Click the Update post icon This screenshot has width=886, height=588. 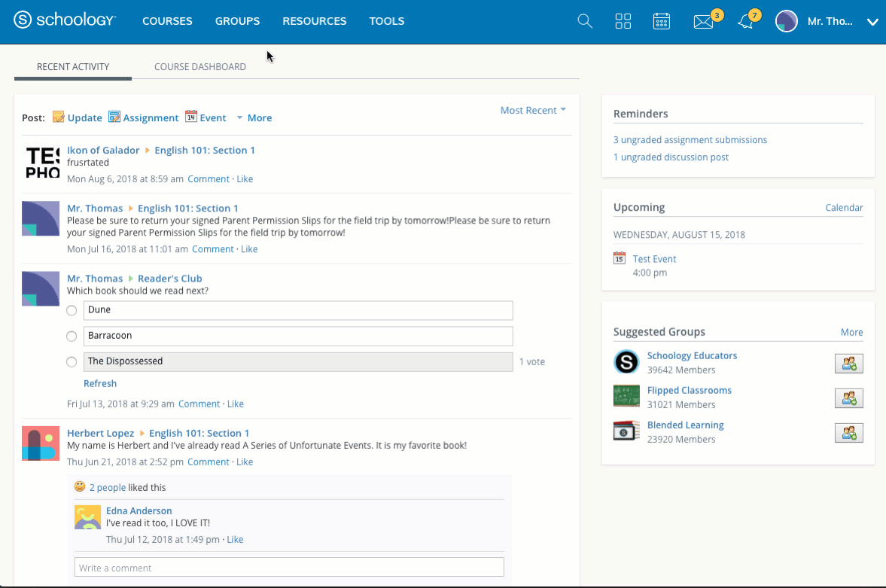coord(59,117)
